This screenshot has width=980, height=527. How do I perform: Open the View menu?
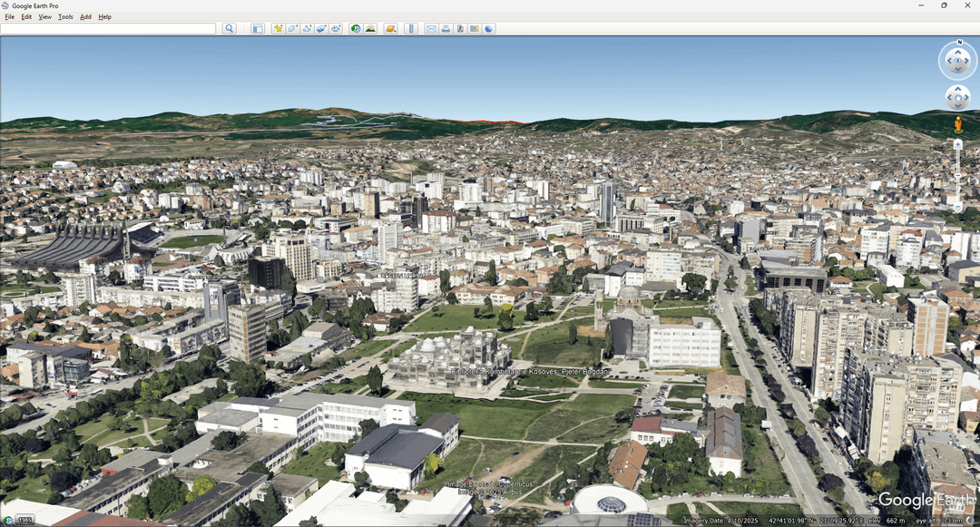pos(44,17)
